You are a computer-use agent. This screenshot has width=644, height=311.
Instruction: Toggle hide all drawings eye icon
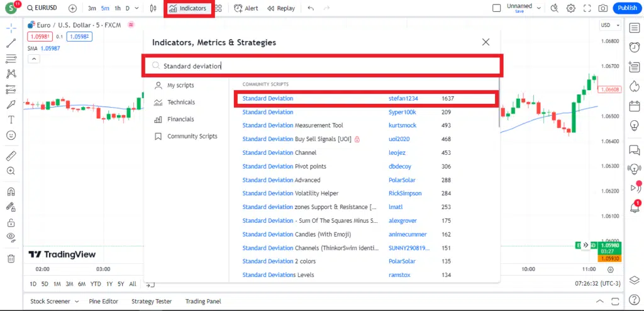[11, 237]
